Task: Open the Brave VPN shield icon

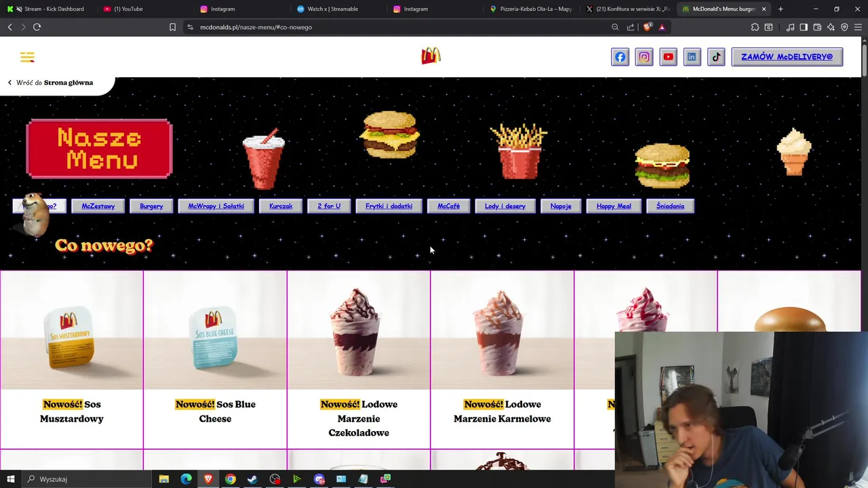Action: (x=844, y=27)
